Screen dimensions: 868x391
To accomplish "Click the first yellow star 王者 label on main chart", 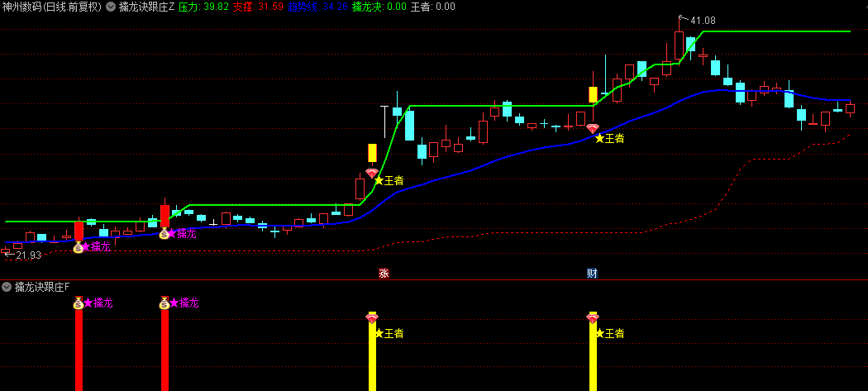I will [x=389, y=180].
